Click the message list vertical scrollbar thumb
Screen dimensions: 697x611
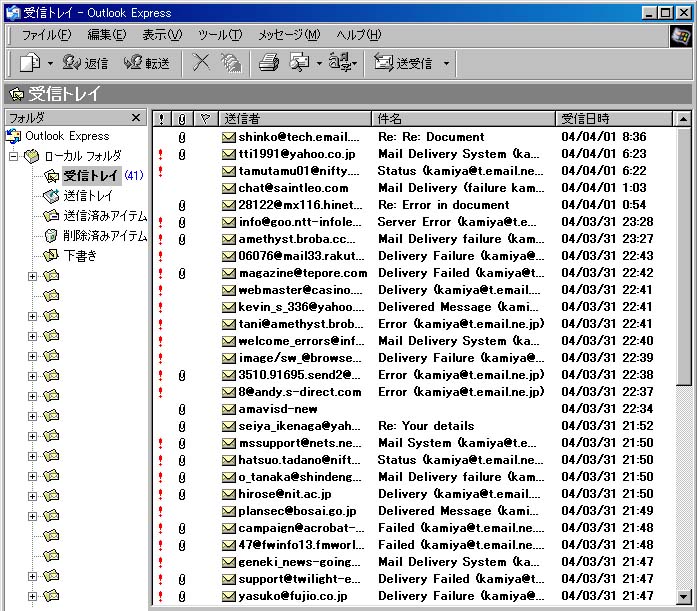click(683, 256)
